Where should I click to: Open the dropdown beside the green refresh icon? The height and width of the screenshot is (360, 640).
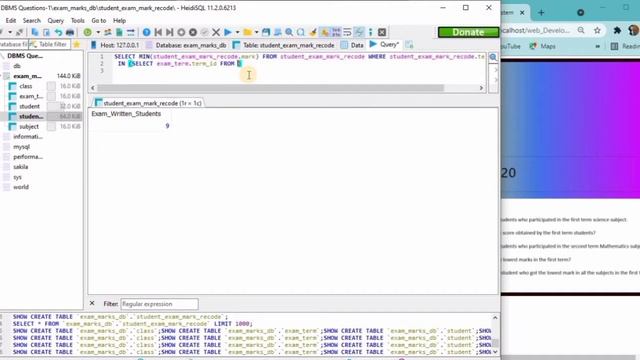[x=98, y=32]
